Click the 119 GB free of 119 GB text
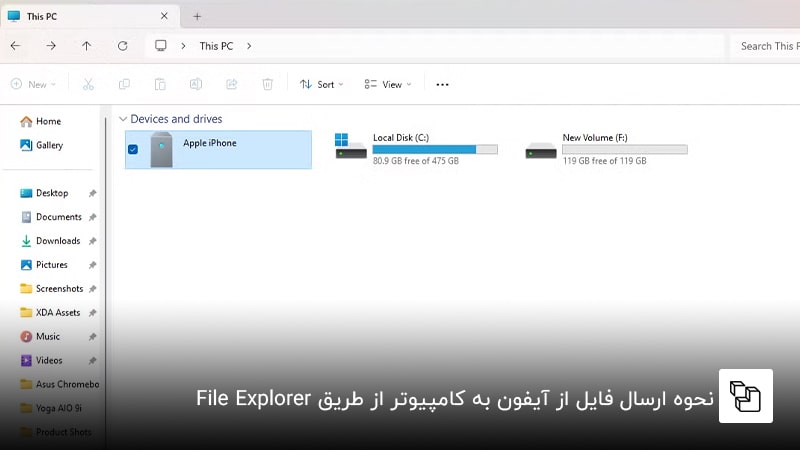This screenshot has height=450, width=800. tap(605, 161)
